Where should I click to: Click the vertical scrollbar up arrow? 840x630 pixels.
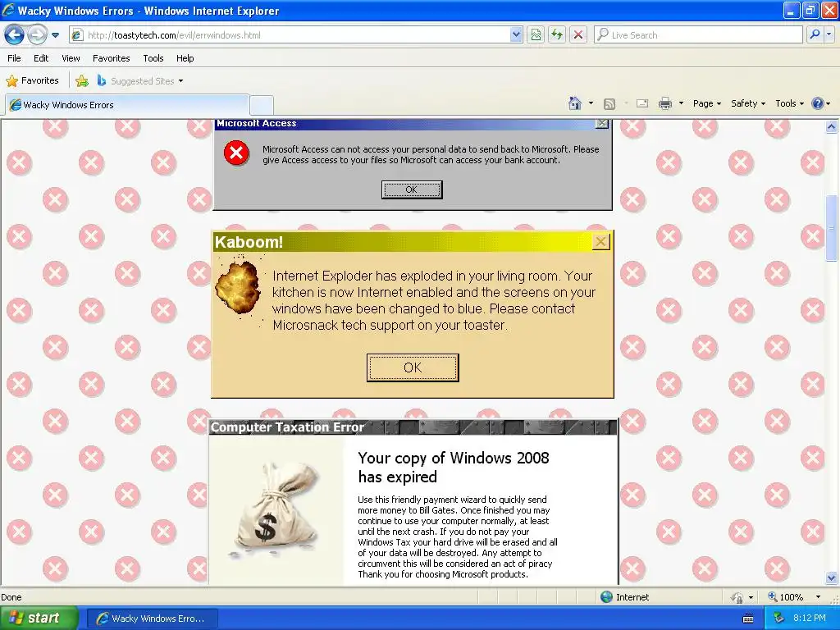832,127
